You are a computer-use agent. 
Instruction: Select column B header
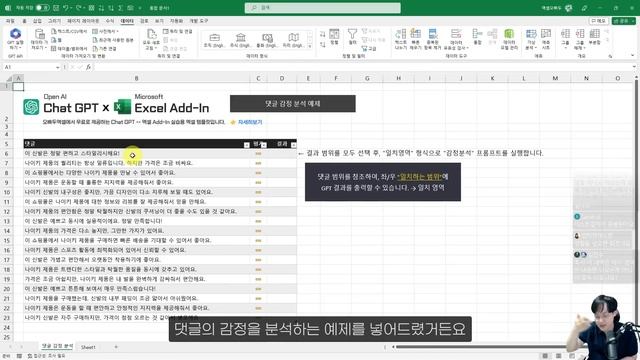pyautogui.click(x=136, y=78)
